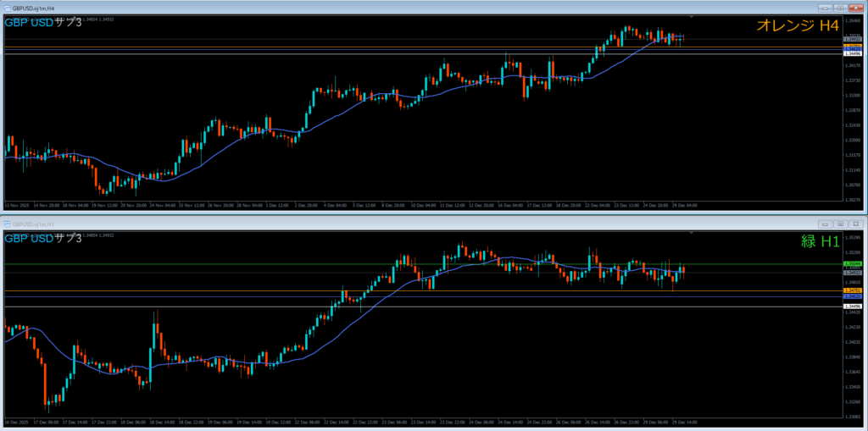Click the 29 Dec 04:00 mark on H4 time axis

point(685,205)
